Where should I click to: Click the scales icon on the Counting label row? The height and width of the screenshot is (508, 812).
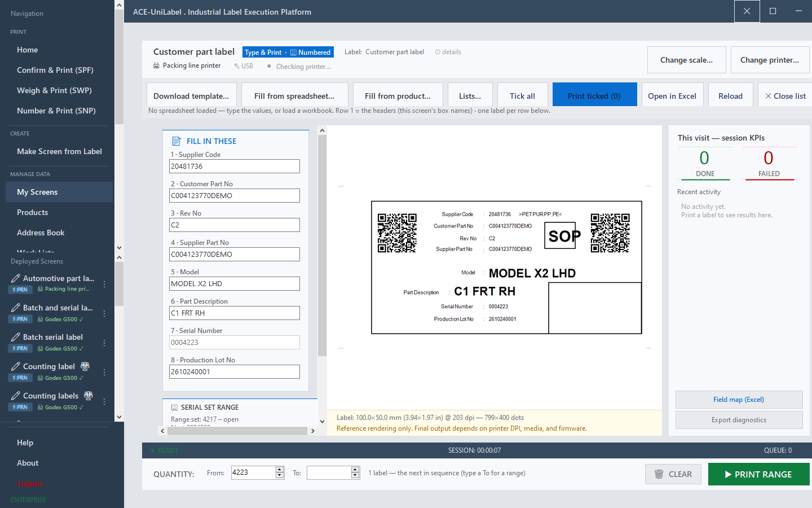(x=85, y=366)
